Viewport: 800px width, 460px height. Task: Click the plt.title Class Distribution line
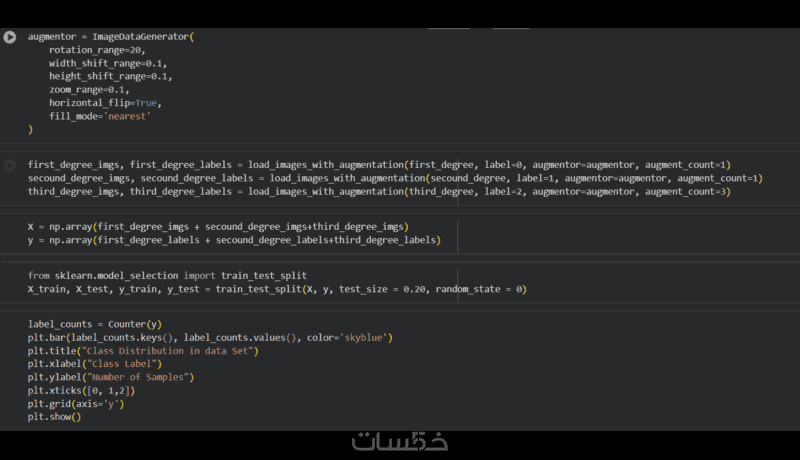pyautogui.click(x=143, y=351)
